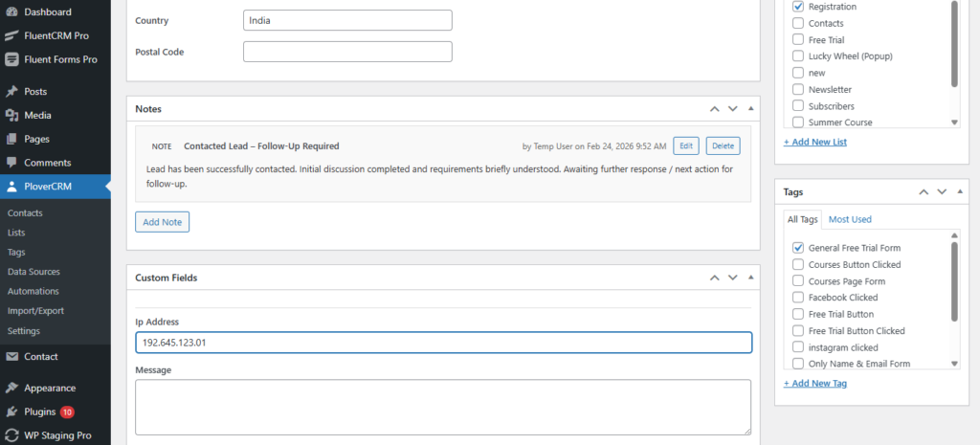Viewport: 980px width, 445px height.
Task: Open FluentCRM Pro from sidebar icon
Action: point(11,35)
